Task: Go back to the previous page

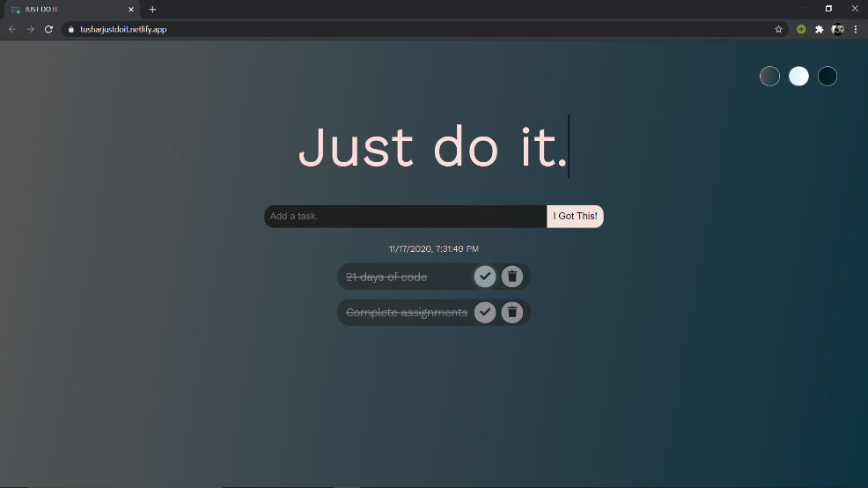Action: pos(12,29)
